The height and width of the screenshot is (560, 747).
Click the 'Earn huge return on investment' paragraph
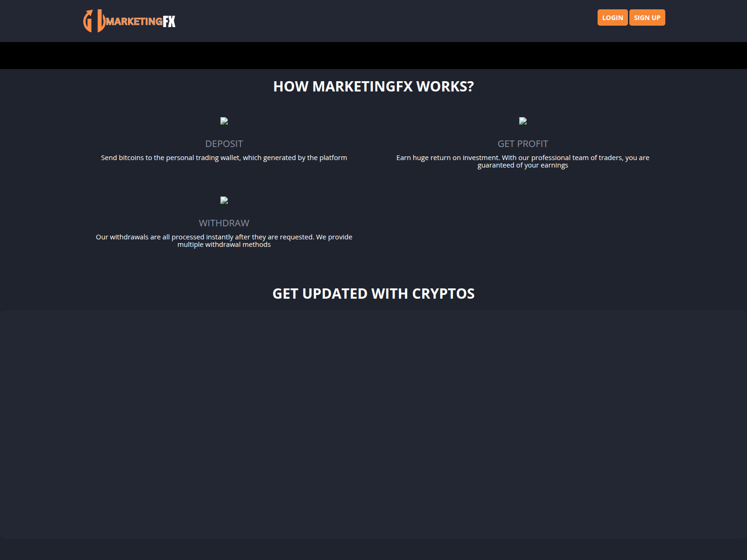(x=523, y=161)
